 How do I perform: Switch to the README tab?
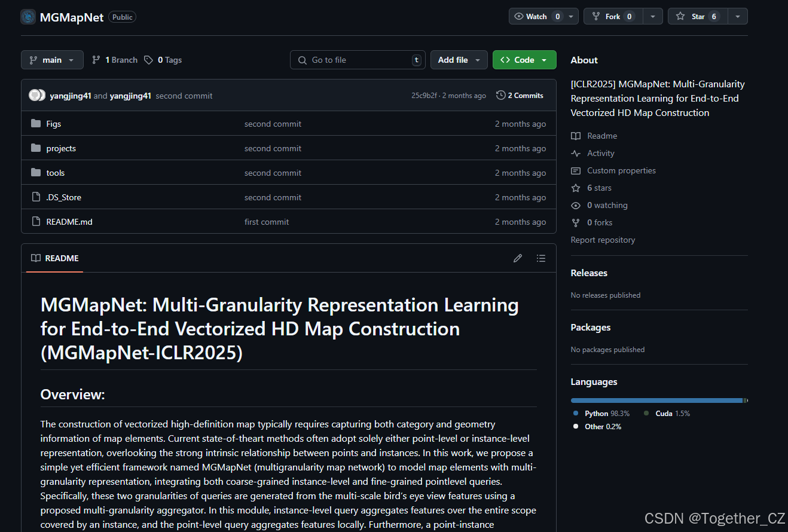[54, 258]
